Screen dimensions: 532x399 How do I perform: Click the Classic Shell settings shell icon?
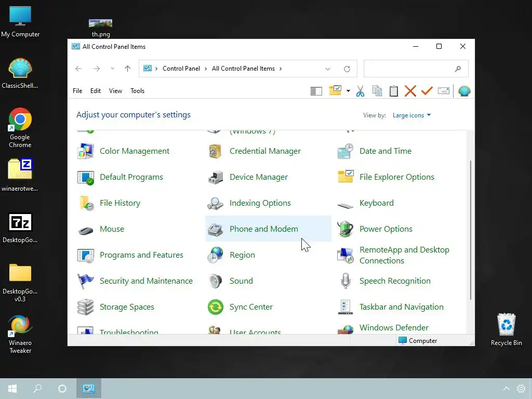[464, 91]
